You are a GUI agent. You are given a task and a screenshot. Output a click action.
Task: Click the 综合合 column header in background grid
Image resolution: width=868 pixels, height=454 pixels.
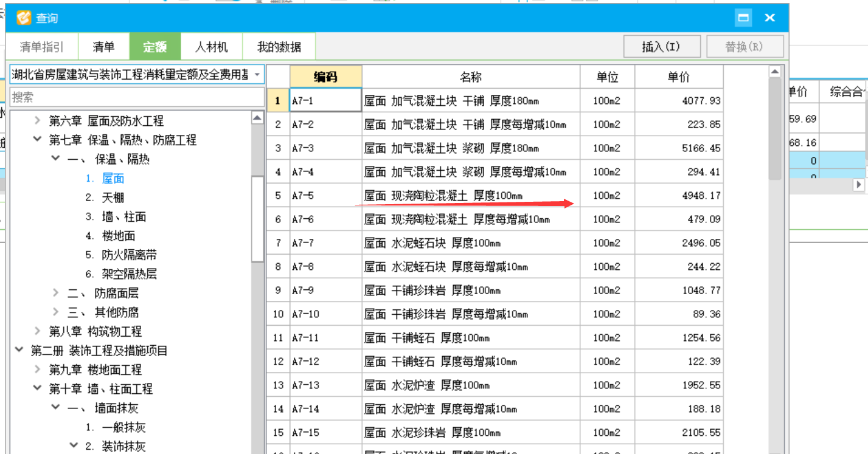pos(842,92)
